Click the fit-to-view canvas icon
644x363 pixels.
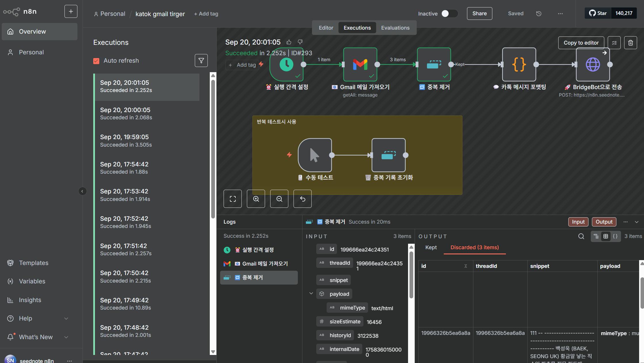(x=233, y=199)
